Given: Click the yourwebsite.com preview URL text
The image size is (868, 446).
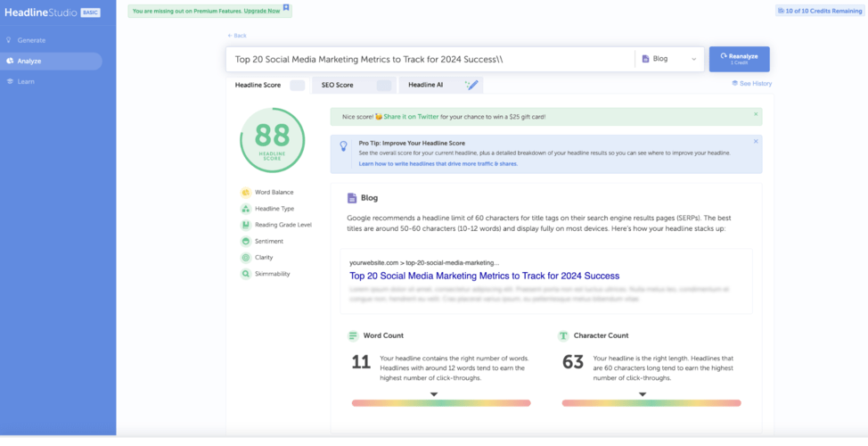Looking at the screenshot, I should coord(424,262).
